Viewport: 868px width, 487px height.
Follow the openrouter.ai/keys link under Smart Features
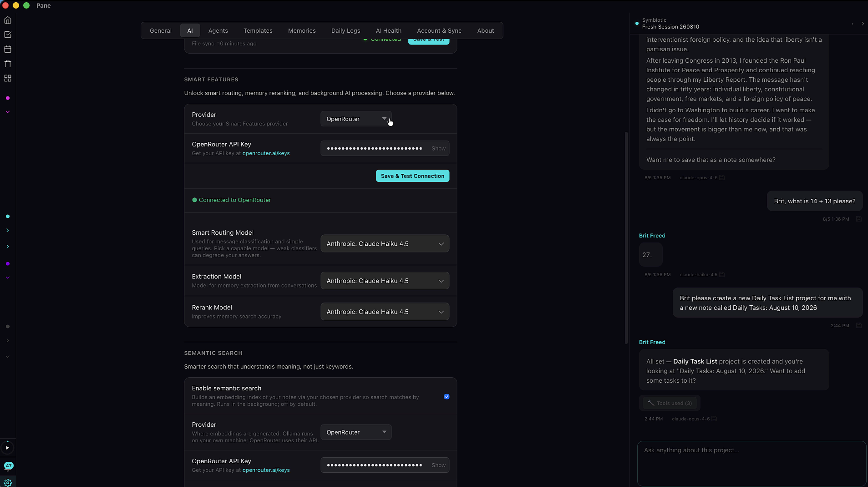click(266, 153)
